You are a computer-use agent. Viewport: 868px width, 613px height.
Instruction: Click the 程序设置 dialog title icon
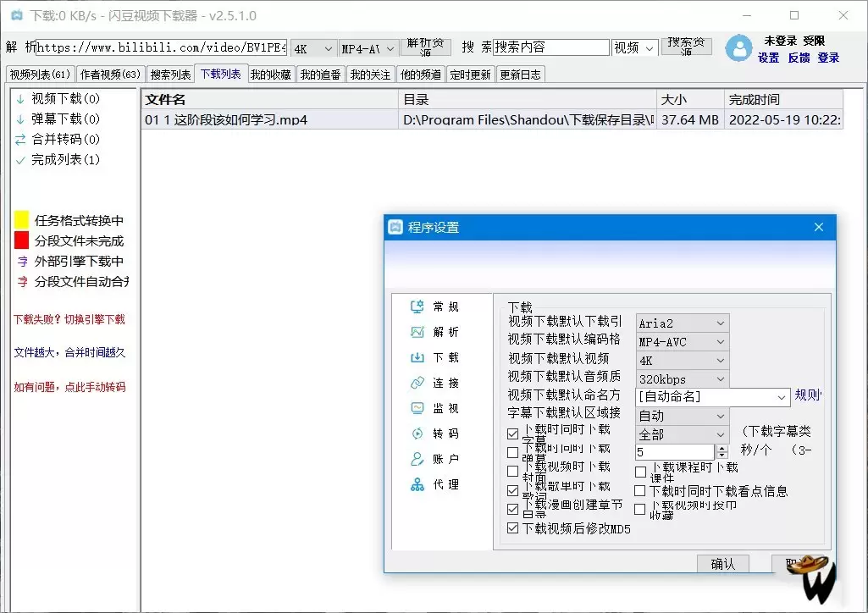pyautogui.click(x=395, y=228)
